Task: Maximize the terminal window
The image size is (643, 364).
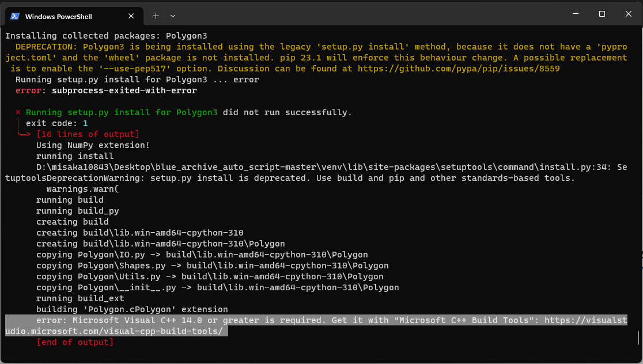Action: click(602, 14)
